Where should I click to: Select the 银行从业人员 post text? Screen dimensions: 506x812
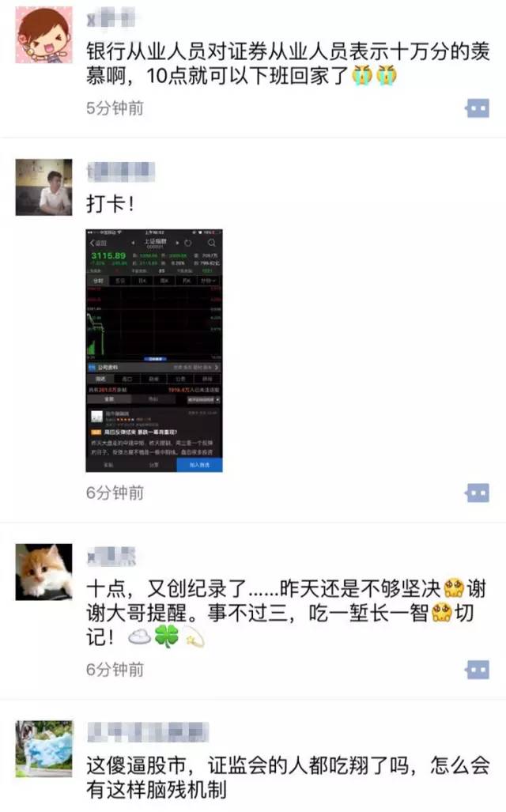[288, 64]
